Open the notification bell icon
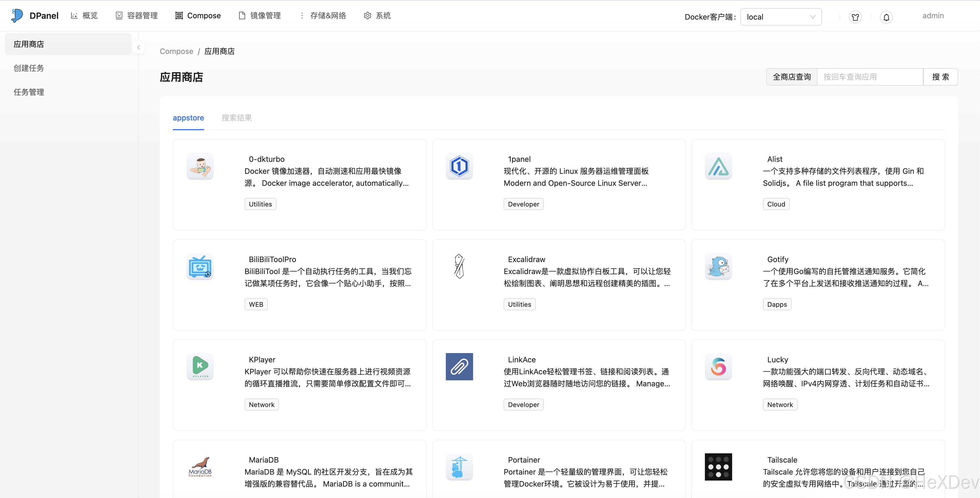980x498 pixels. (886, 17)
